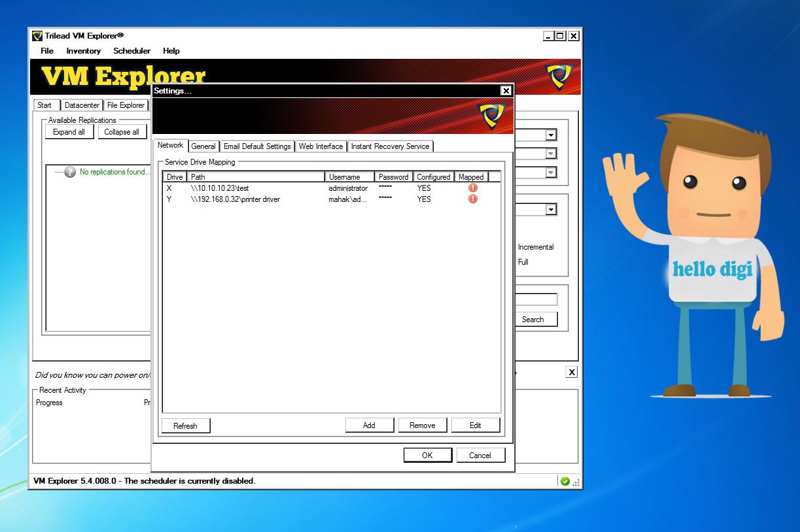This screenshot has width=800, height=532.
Task: Click the Remove button
Action: [x=422, y=425]
